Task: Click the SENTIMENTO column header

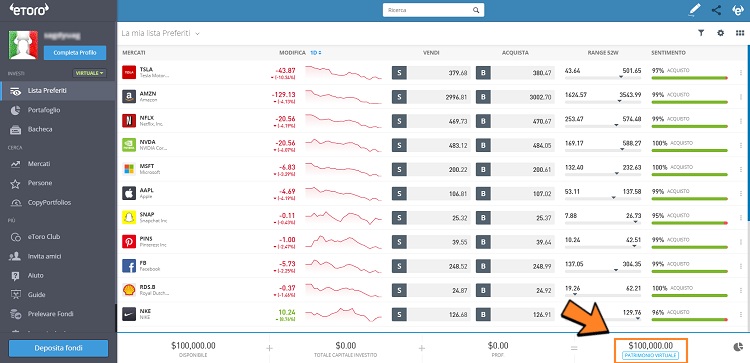Action: (x=668, y=53)
